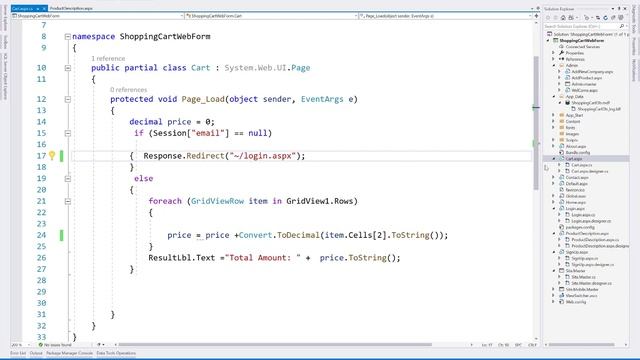Collapse the App_Data folder in Solution Explorer

(x=554, y=97)
